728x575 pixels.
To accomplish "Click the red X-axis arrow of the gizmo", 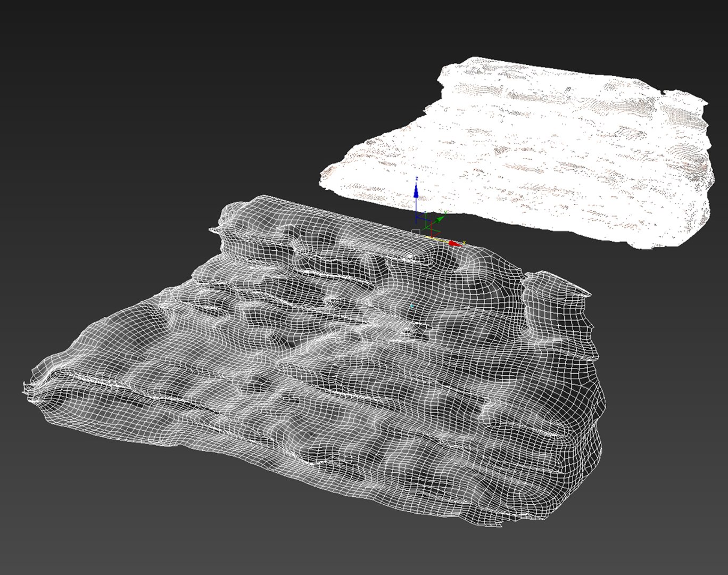I will (x=454, y=243).
